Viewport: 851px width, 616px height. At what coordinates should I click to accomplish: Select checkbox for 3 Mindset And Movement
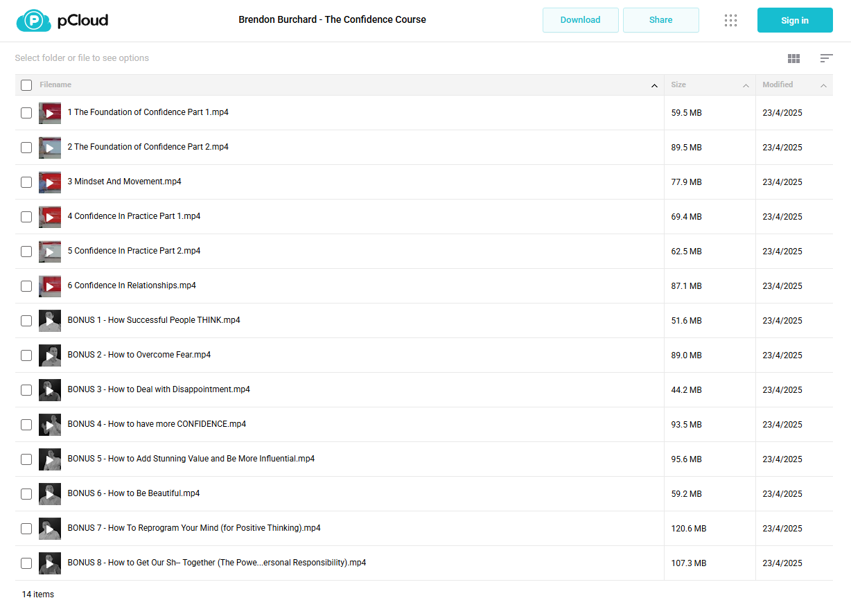click(x=26, y=182)
